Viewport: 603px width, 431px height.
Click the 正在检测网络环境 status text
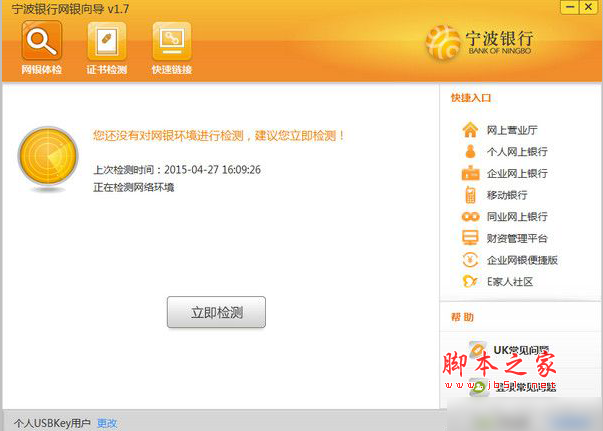pyautogui.click(x=133, y=187)
